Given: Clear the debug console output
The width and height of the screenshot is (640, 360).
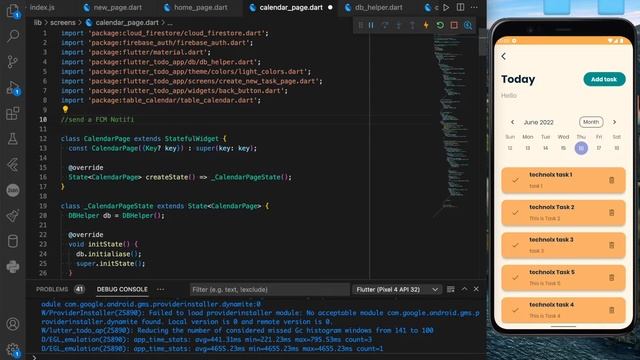Looking at the screenshot, I should point(451,289).
